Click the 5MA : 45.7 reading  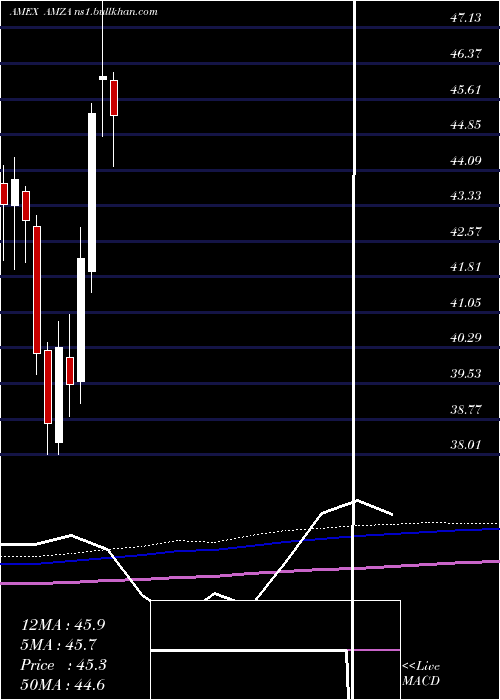[58, 645]
